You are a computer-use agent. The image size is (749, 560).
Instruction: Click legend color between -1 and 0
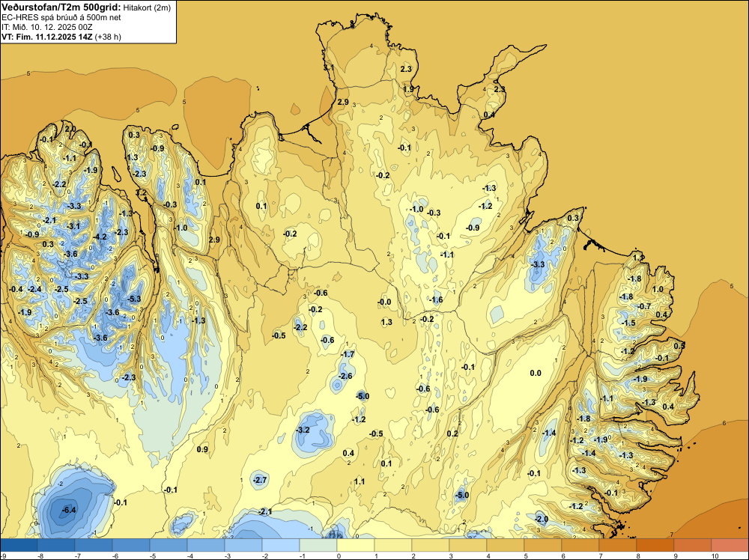point(318,545)
